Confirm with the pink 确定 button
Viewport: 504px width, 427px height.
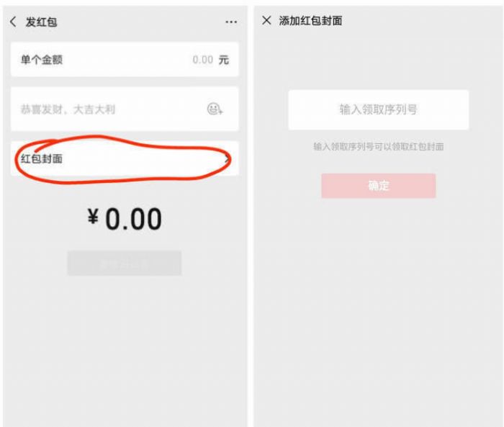378,186
